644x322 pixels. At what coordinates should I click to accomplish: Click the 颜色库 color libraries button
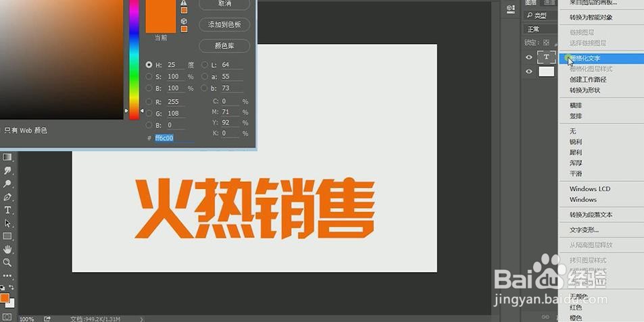pyautogui.click(x=224, y=45)
